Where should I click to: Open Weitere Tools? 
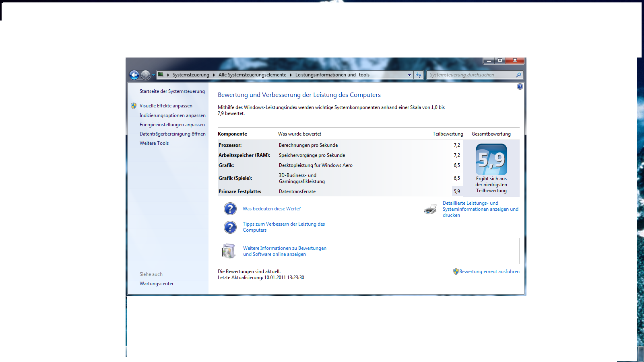(x=154, y=143)
